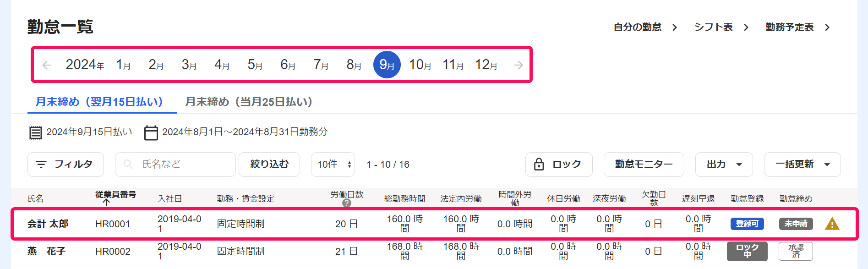The height and width of the screenshot is (269, 868).
Task: Open the フィルタ button
Action: [x=66, y=165]
